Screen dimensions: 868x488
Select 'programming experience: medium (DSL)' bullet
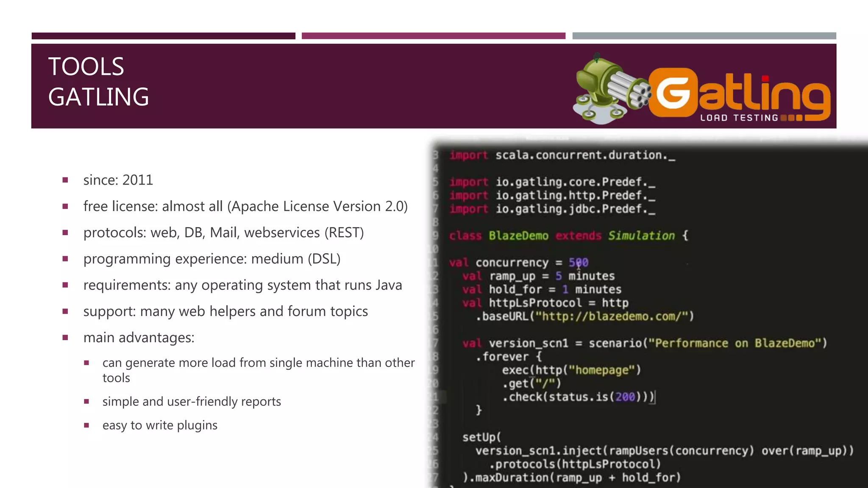[212, 259]
